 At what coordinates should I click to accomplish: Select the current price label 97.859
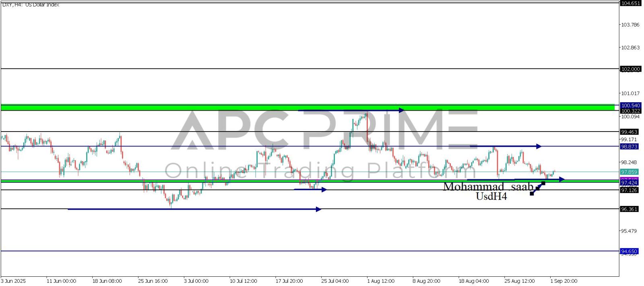point(629,172)
